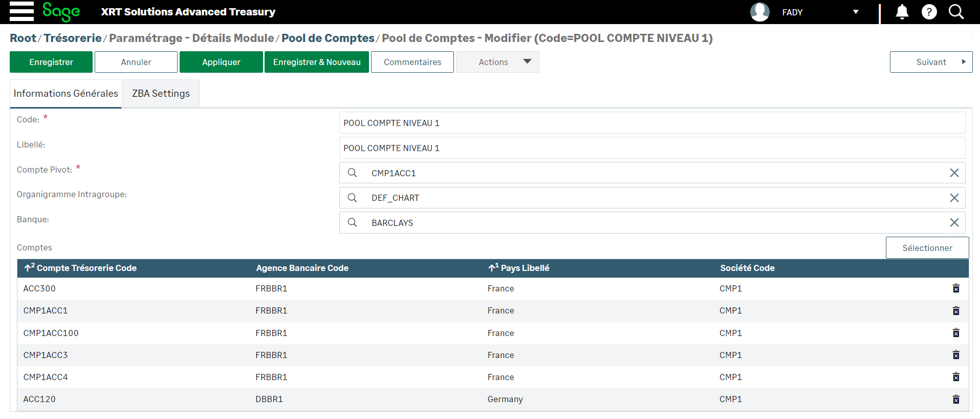The width and height of the screenshot is (980, 419).
Task: Sort by Compte Trésorerie Code column
Action: click(86, 268)
